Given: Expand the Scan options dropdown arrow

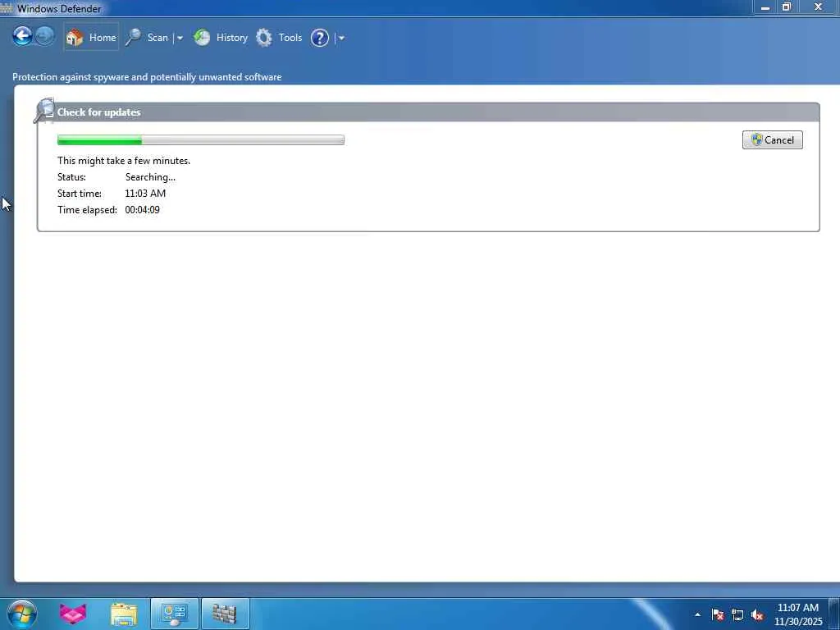Looking at the screenshot, I should [x=180, y=38].
